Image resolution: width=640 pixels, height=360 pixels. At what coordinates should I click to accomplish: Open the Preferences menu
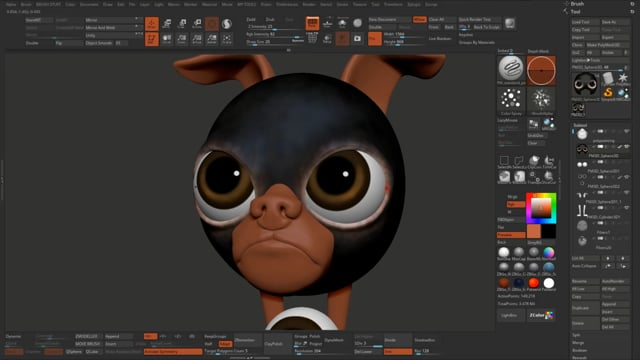pos(287,4)
